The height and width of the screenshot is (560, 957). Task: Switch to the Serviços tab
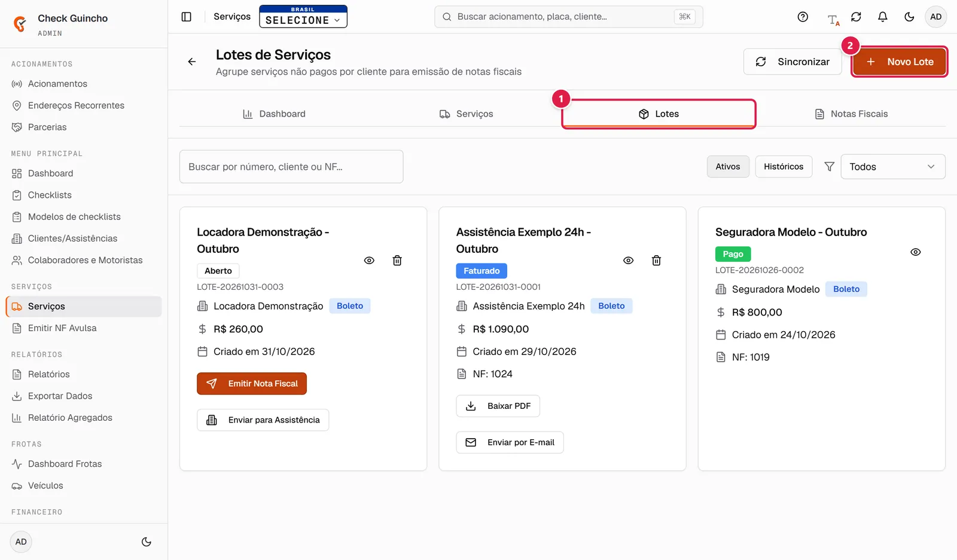(466, 114)
